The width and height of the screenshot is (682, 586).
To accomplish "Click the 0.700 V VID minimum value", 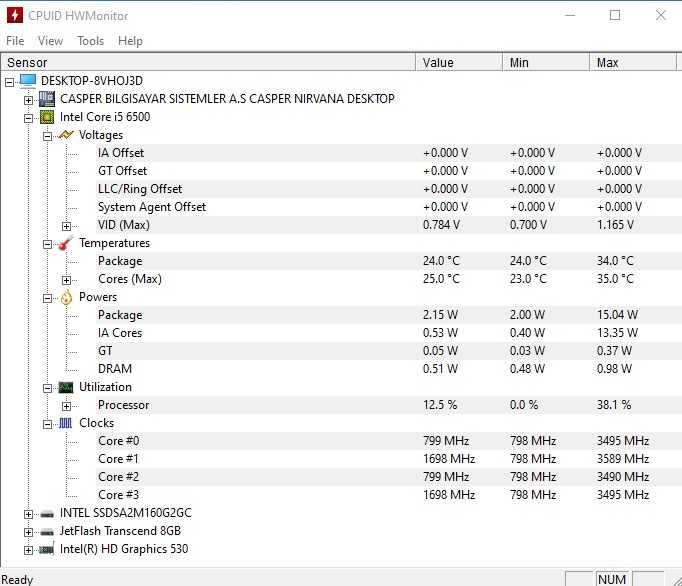I will (x=528, y=225).
